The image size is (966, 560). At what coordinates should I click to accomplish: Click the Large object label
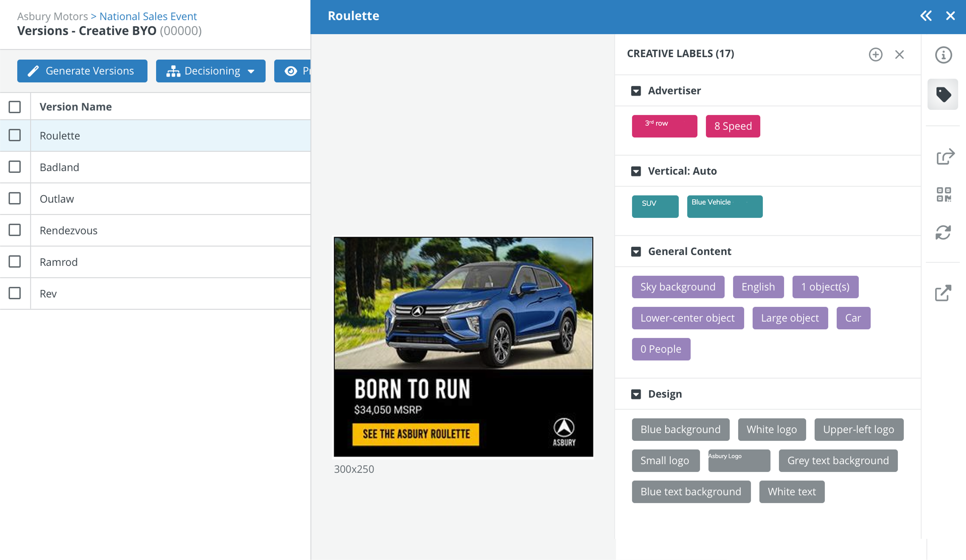click(x=790, y=318)
